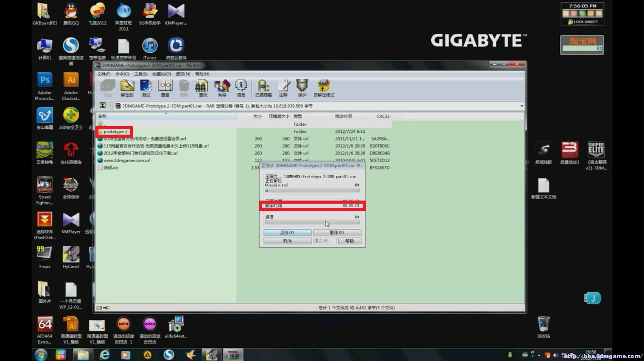Open the Adobe Photoshop desktop icon
Screen dimensions: 644x361
[x=45, y=86]
